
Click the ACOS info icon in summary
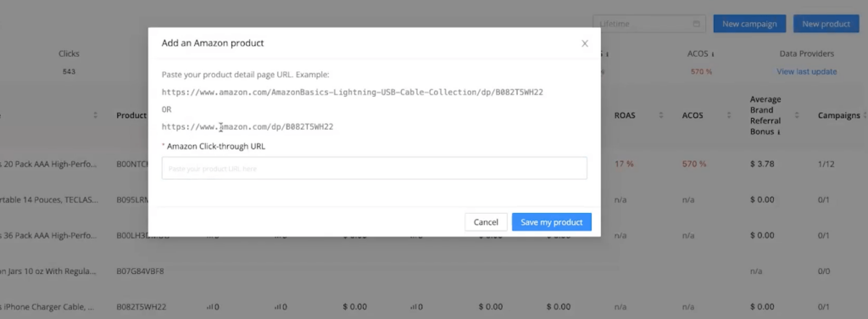point(712,54)
